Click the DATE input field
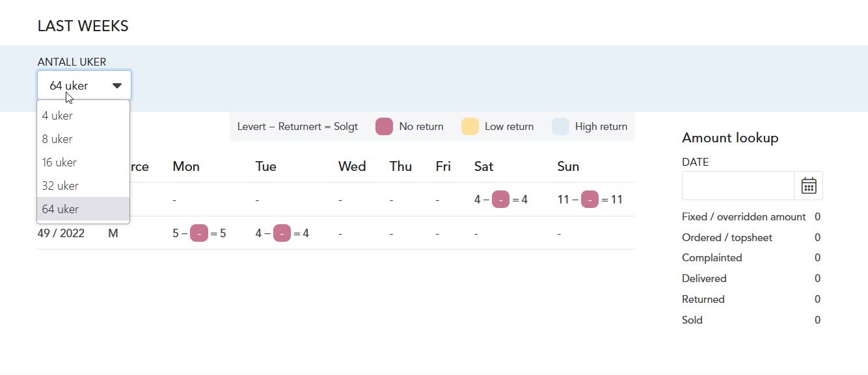Viewport: 868px width, 375px height. (738, 186)
